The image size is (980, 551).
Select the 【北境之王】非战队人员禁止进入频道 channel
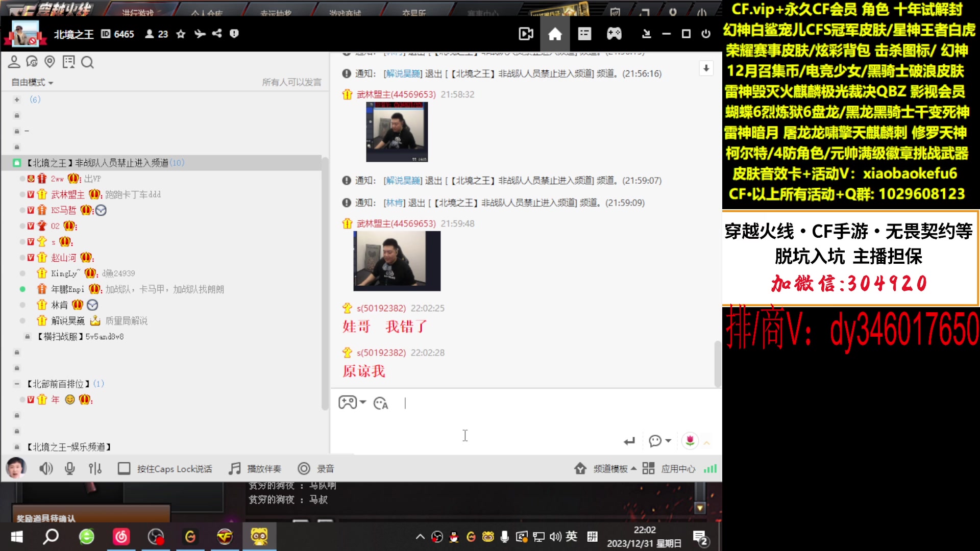pos(162,163)
